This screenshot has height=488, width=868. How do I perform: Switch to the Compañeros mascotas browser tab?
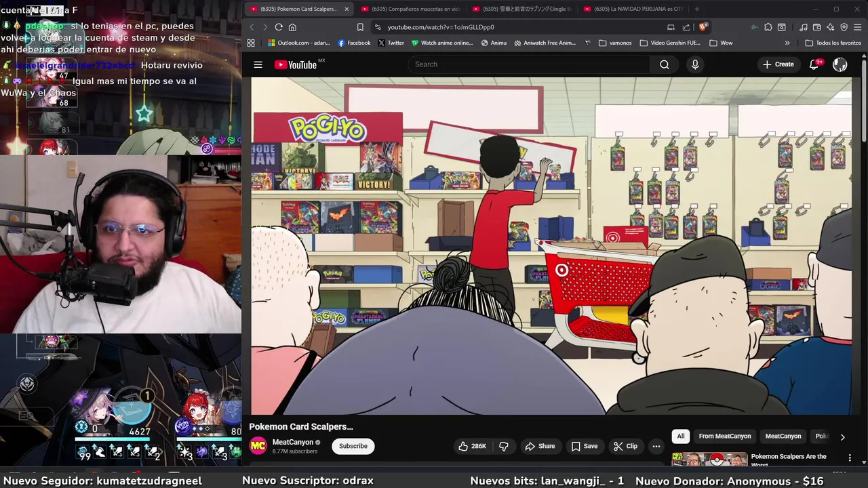pyautogui.click(x=410, y=9)
